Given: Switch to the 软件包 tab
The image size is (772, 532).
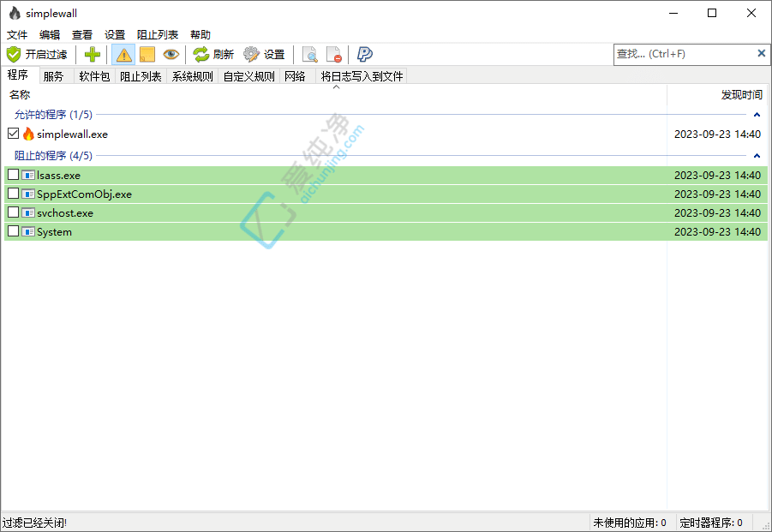Looking at the screenshot, I should pyautogui.click(x=94, y=76).
